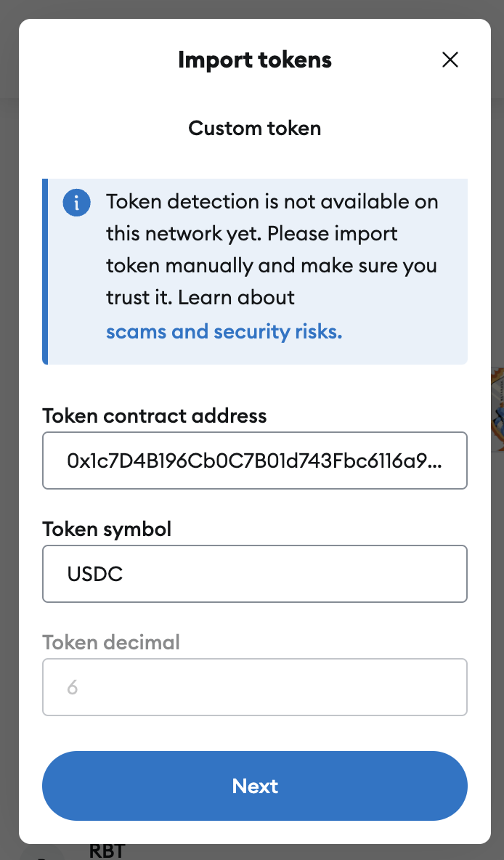Click the blue info icon in the banner

77,203
